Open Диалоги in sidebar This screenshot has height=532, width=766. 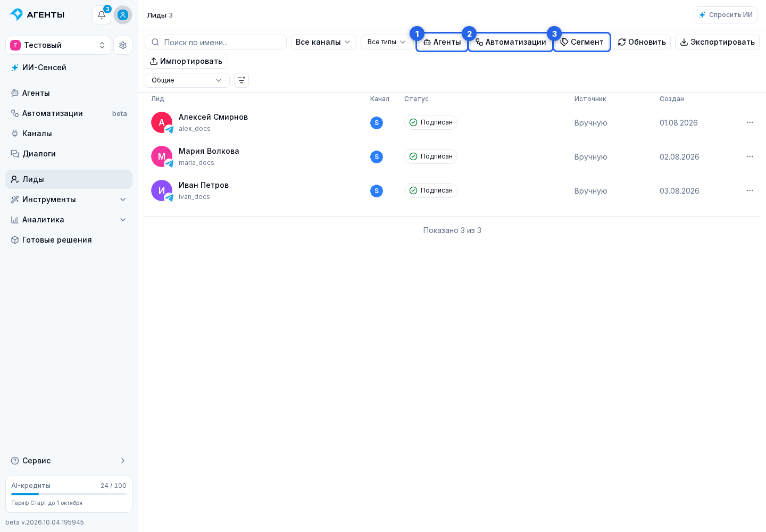click(x=69, y=154)
